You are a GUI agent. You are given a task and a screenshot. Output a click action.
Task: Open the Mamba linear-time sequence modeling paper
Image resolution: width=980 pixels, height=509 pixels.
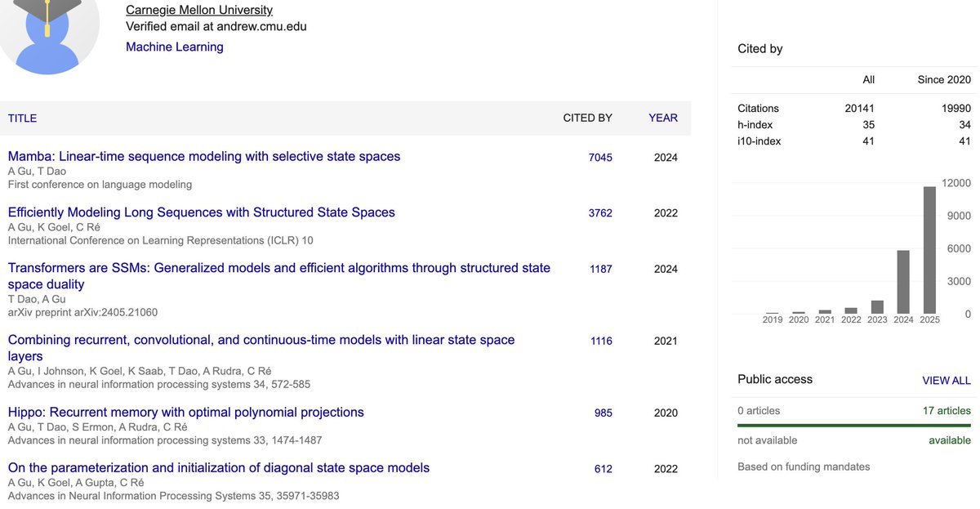coord(204,156)
